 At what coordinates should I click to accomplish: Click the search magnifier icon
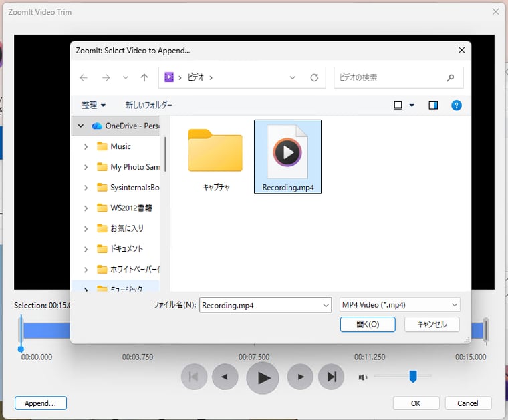pos(451,77)
